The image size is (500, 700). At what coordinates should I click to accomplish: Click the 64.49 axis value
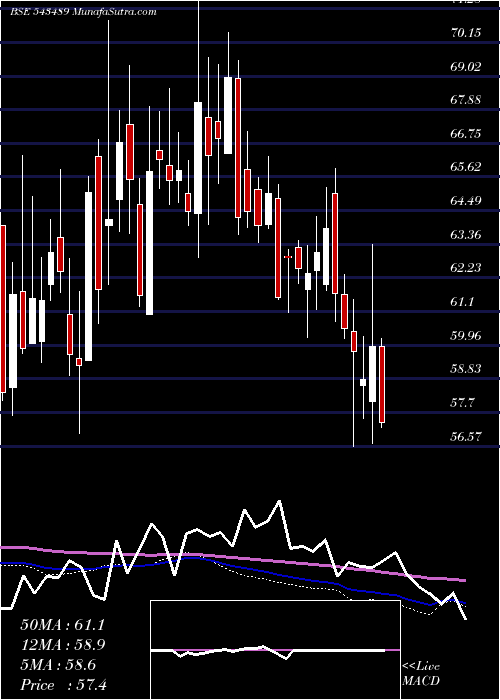[x=466, y=201]
